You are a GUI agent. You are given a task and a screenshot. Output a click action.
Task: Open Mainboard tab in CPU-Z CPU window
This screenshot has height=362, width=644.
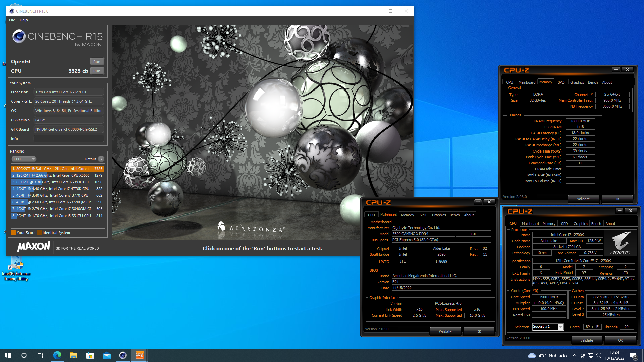coord(530,224)
